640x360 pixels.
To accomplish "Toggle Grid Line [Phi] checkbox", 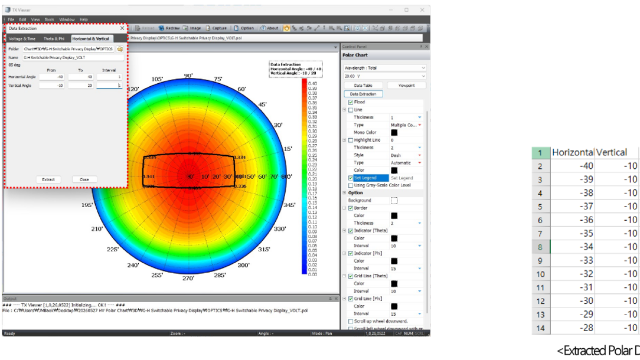I will click(x=351, y=299).
